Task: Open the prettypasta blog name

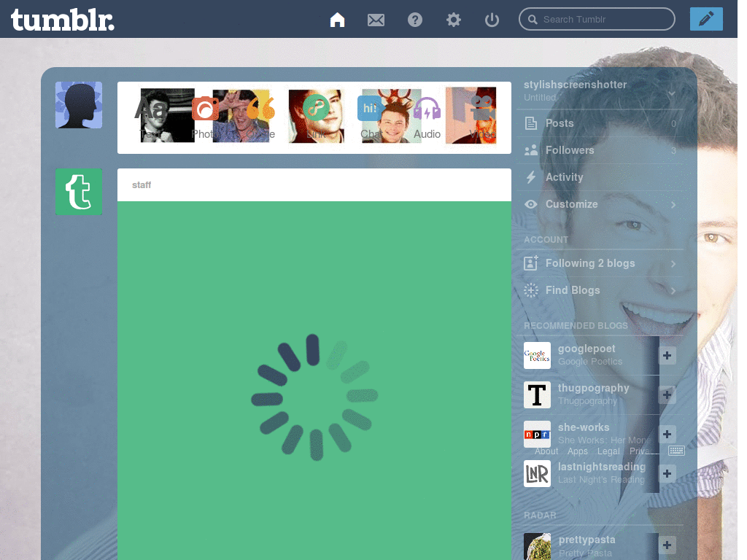Action: pyautogui.click(x=587, y=540)
